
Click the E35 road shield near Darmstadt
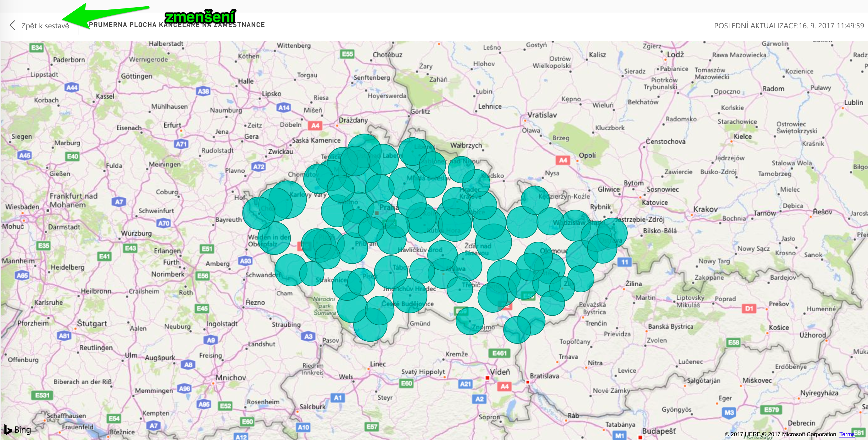coord(43,245)
